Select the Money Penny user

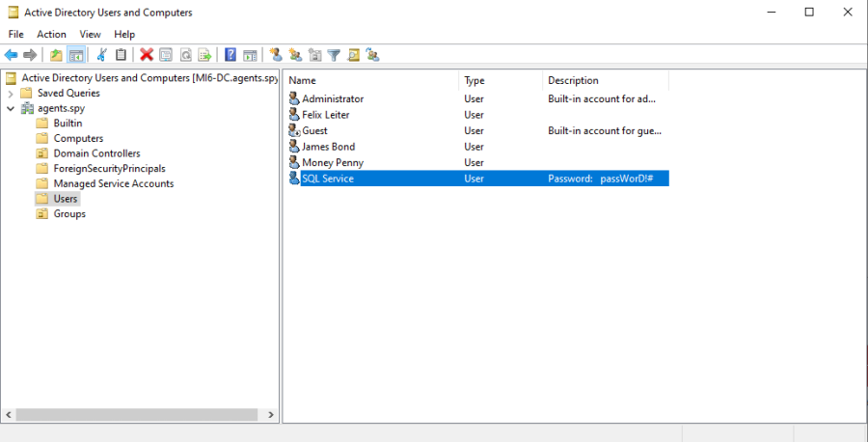[333, 163]
